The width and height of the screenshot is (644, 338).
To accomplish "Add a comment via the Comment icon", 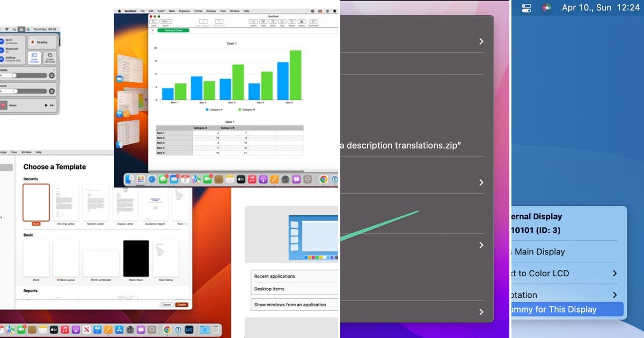I will click(312, 21).
